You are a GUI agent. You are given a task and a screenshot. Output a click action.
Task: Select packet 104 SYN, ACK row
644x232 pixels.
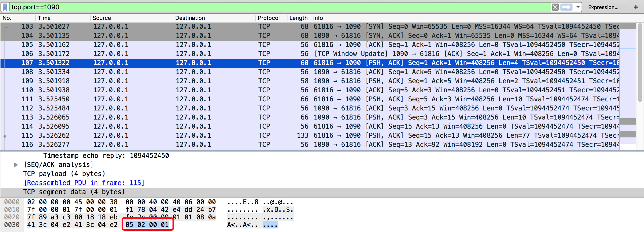[310, 36]
